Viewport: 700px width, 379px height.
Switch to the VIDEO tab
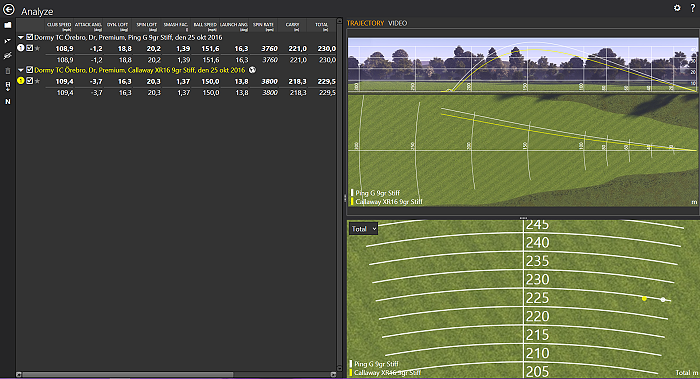tap(397, 23)
